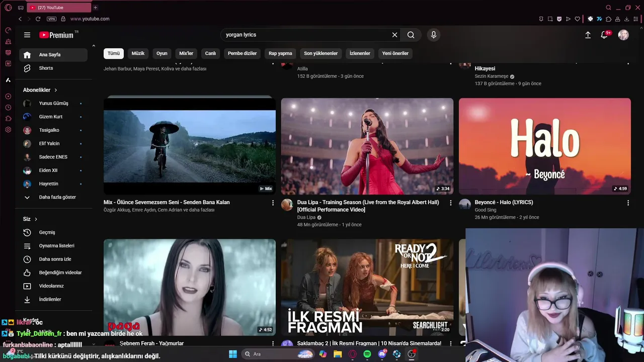Open browser history clock in sidebar
The image size is (644, 362).
[x=8, y=108]
